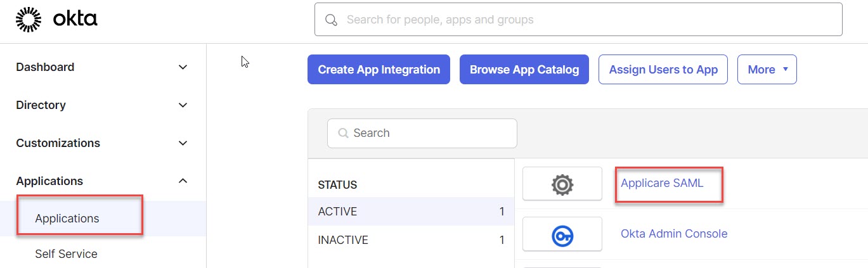868x268 pixels.
Task: Open the Applicare SAML link
Action: click(662, 183)
